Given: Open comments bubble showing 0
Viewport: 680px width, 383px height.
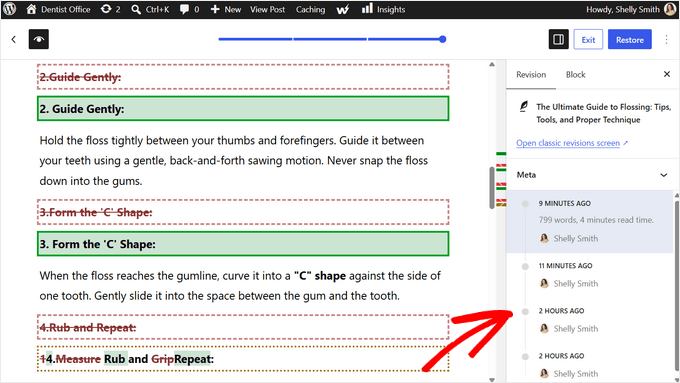Looking at the screenshot, I should click(190, 9).
